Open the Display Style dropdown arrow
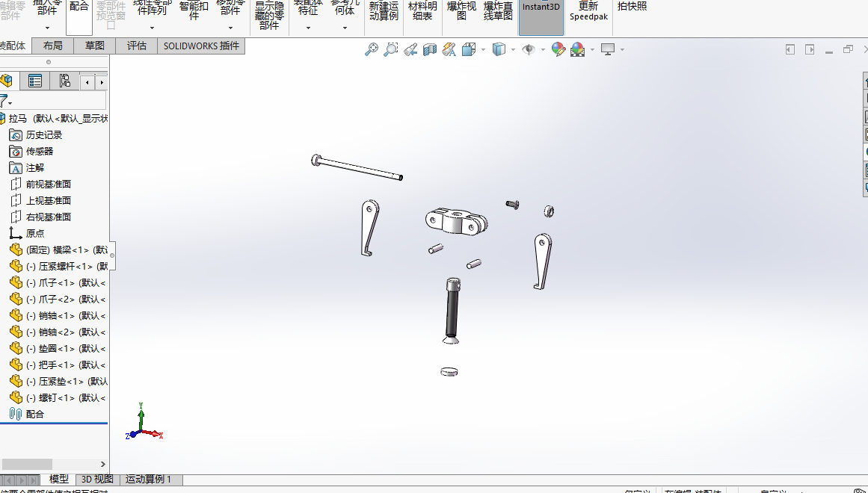 tap(513, 50)
